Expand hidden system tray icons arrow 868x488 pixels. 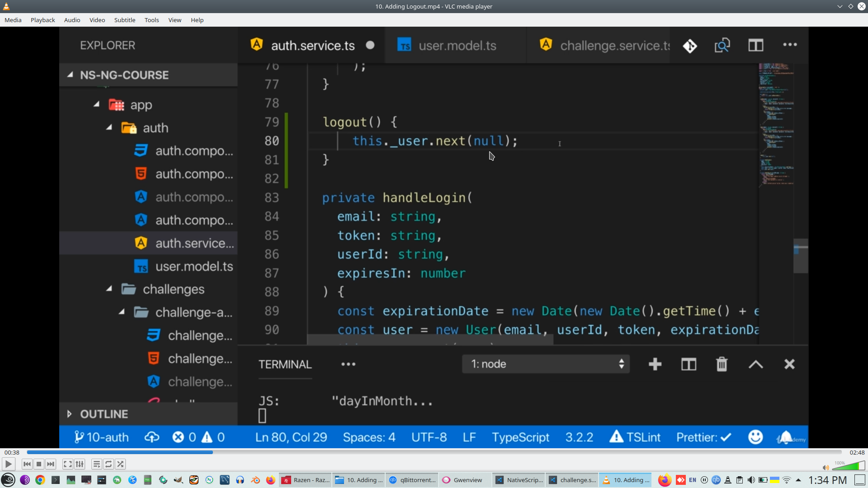(798, 480)
